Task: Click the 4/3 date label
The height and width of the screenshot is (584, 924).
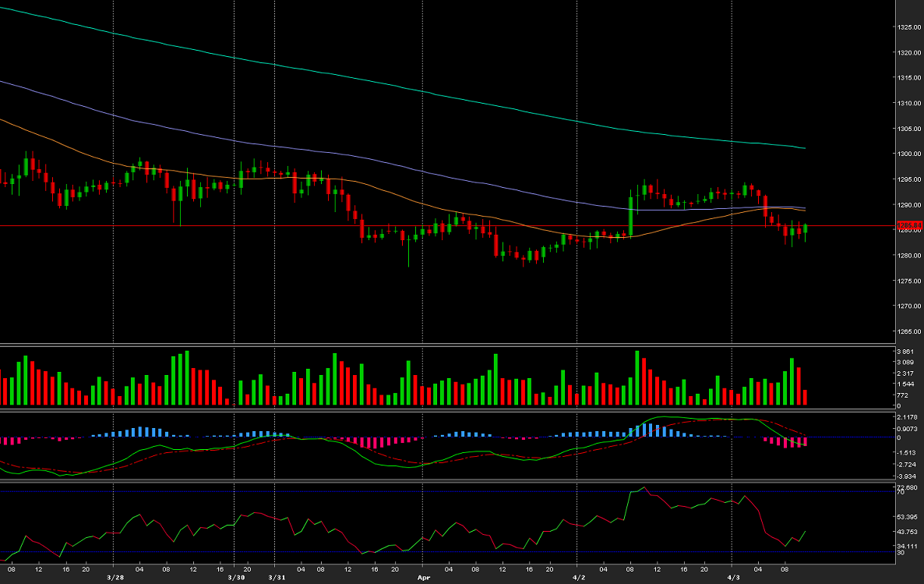Action: point(734,578)
